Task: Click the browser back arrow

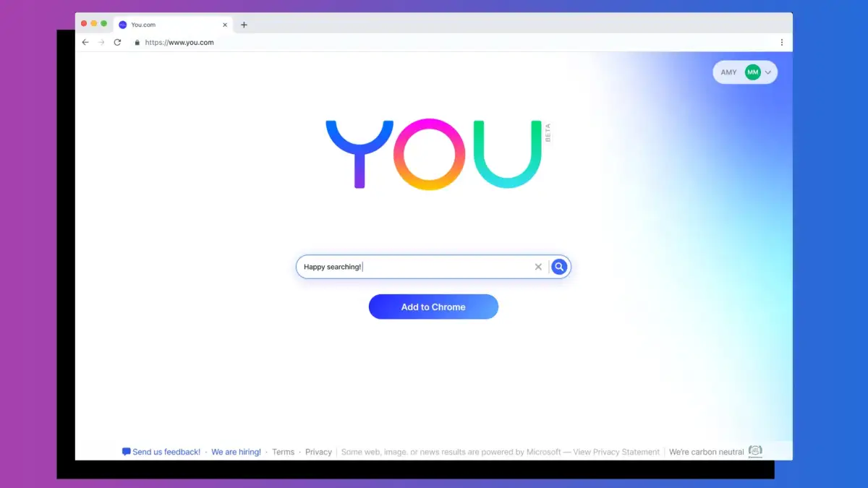Action: (x=85, y=43)
